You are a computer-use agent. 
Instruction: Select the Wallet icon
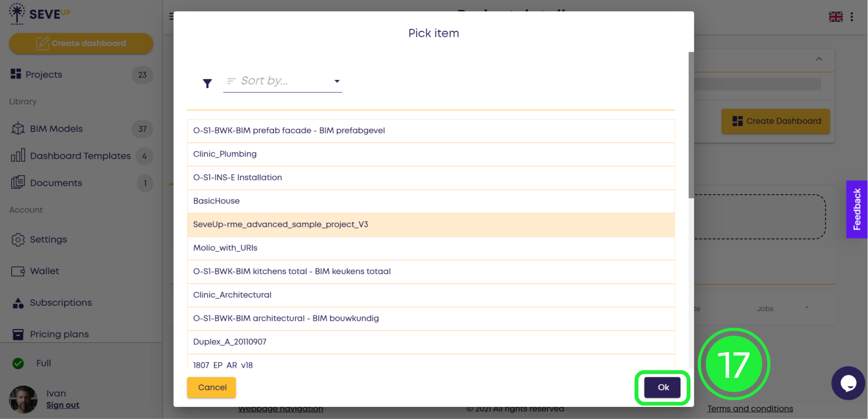(17, 271)
